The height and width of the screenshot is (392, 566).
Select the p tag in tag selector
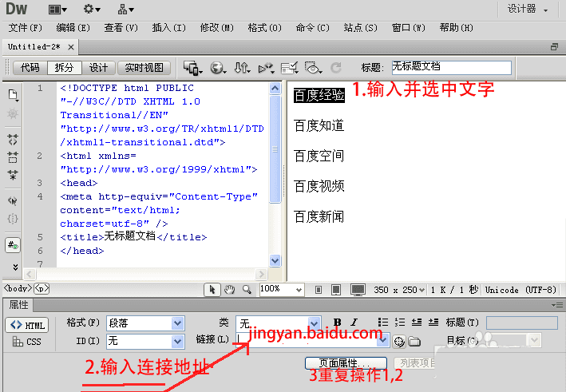(x=42, y=288)
